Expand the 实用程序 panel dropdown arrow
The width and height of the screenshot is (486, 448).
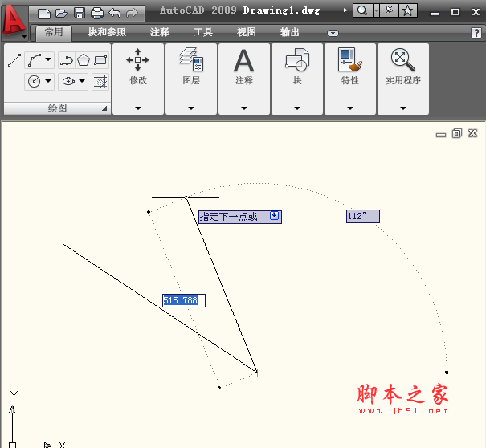click(403, 108)
